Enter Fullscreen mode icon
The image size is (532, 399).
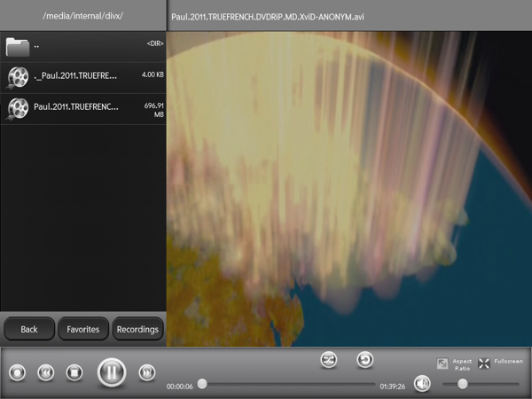484,364
